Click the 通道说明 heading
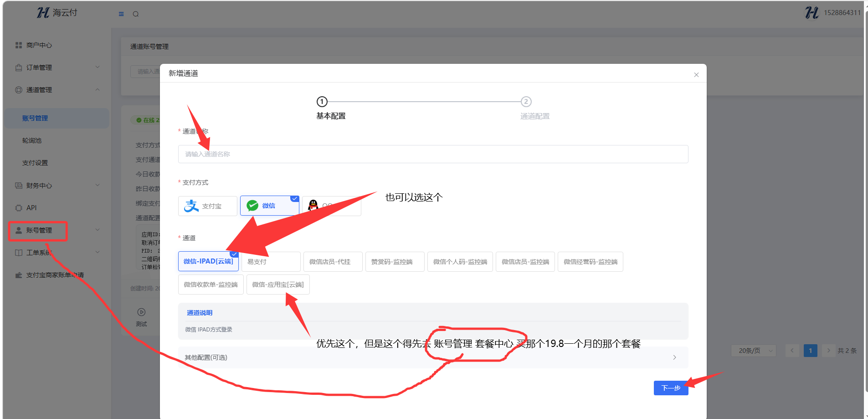The width and height of the screenshot is (868, 419). (200, 313)
